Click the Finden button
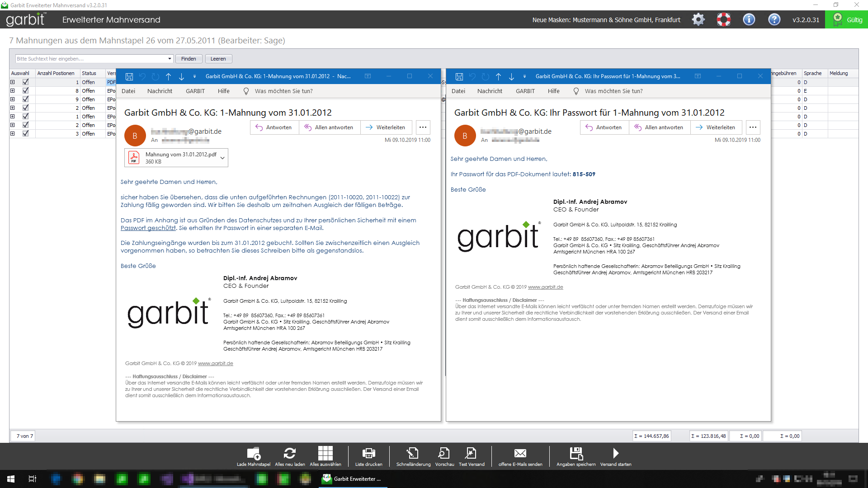The height and width of the screenshot is (488, 868). (x=189, y=59)
